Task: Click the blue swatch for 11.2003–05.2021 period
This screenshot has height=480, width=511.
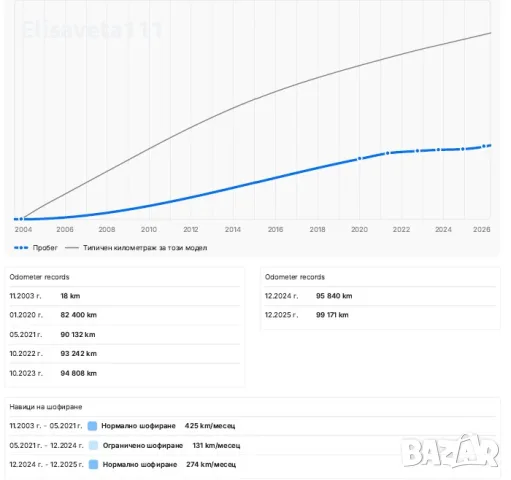Action: [x=92, y=426]
